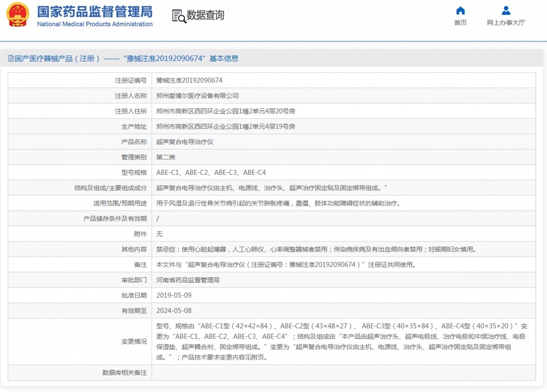Select expiry date 2024-05-08
Viewport: 547px width, 392px height.
[174, 311]
